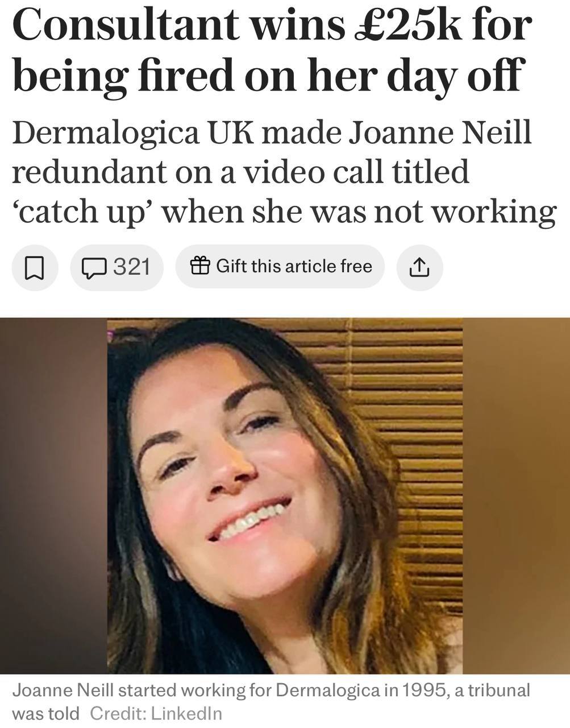Click the name 'Joanne Neill' in subheading
This screenshot has width=570, height=728.
click(439, 133)
